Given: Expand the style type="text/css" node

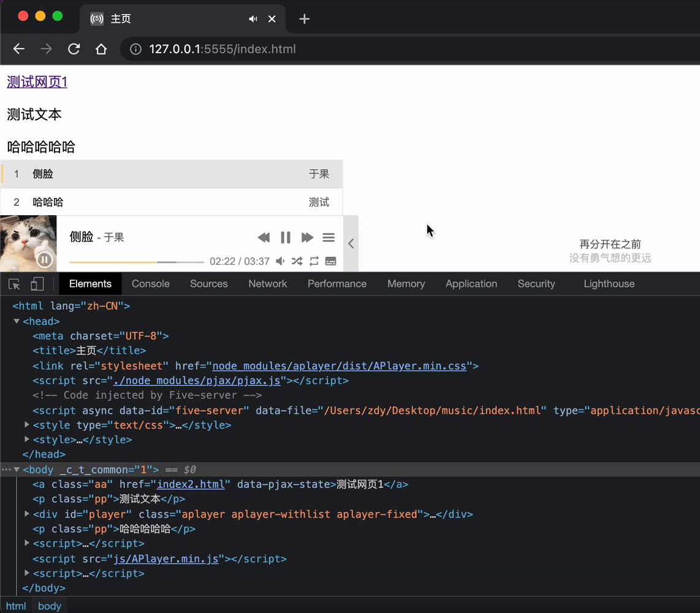Looking at the screenshot, I should [x=27, y=425].
